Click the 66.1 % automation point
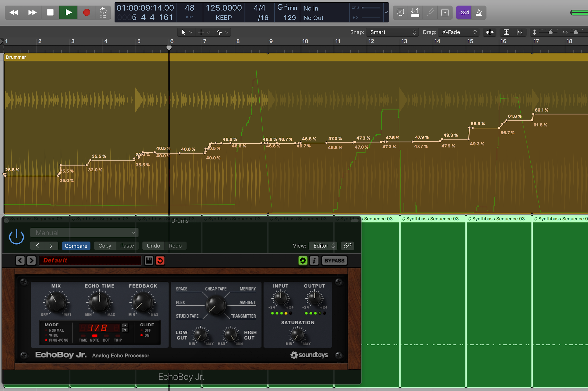 pyautogui.click(x=533, y=114)
